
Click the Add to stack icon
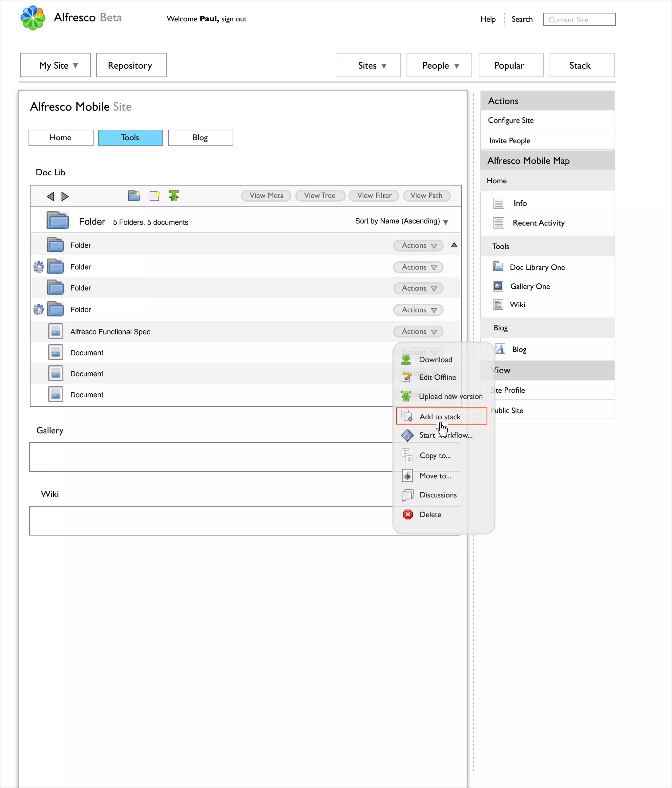coord(407,416)
